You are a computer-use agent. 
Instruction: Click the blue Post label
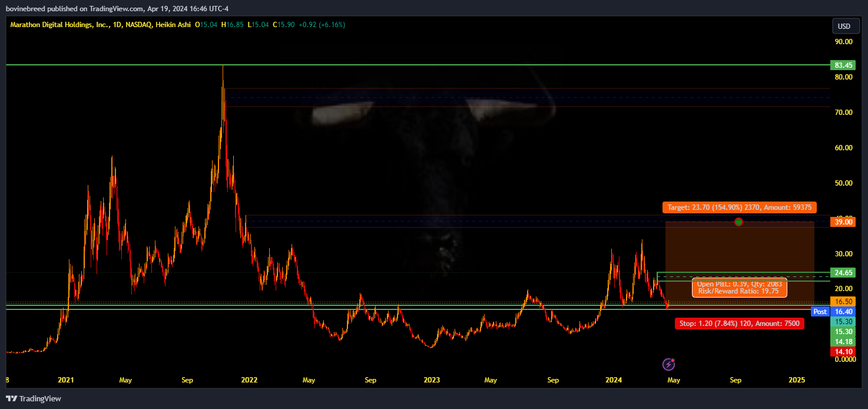pos(820,311)
